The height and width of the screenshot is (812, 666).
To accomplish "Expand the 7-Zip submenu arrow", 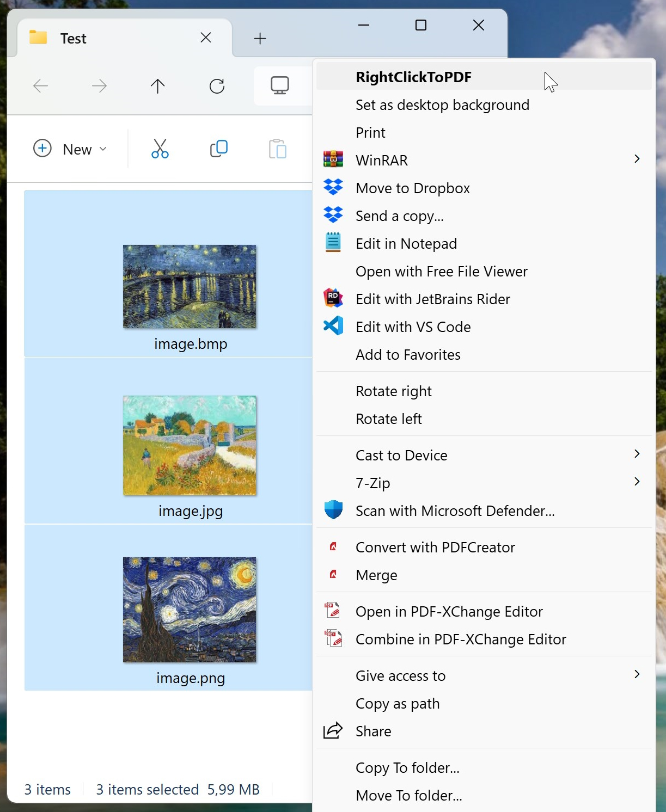I will click(x=637, y=482).
